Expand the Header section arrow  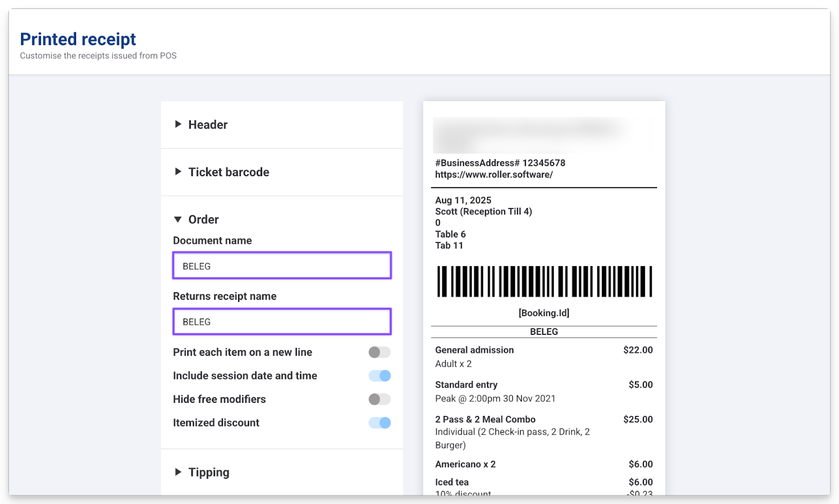click(x=178, y=124)
